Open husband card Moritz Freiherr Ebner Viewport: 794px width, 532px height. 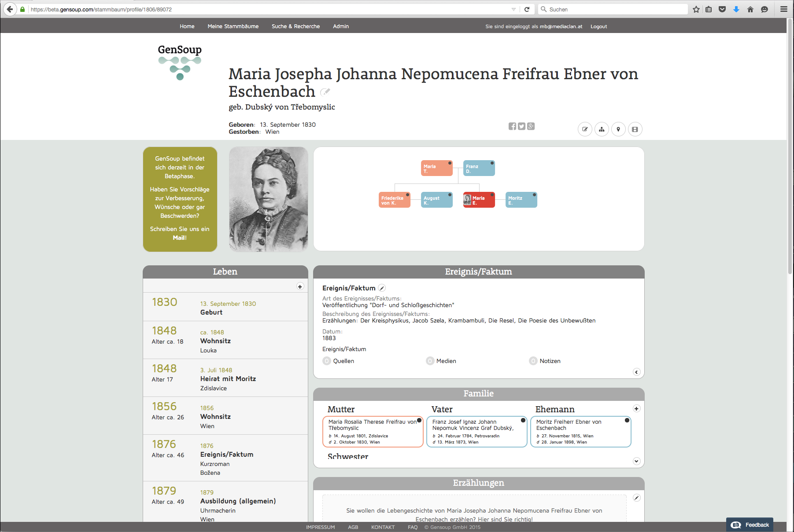pyautogui.click(x=581, y=432)
